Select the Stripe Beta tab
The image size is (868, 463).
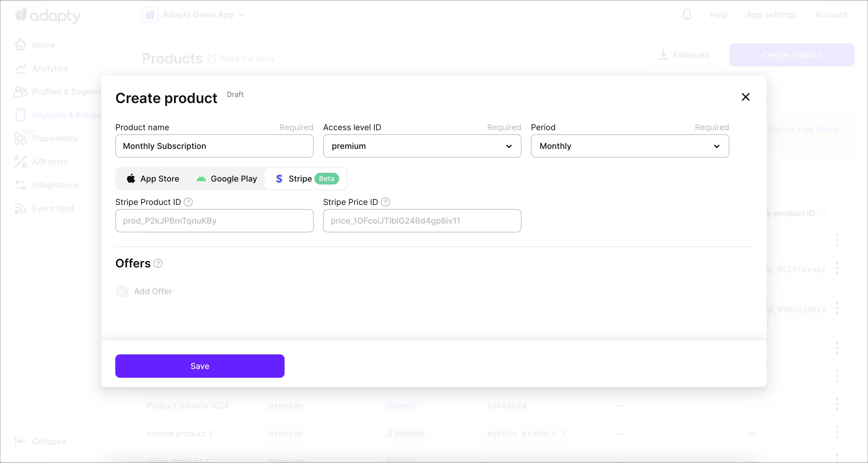(306, 179)
